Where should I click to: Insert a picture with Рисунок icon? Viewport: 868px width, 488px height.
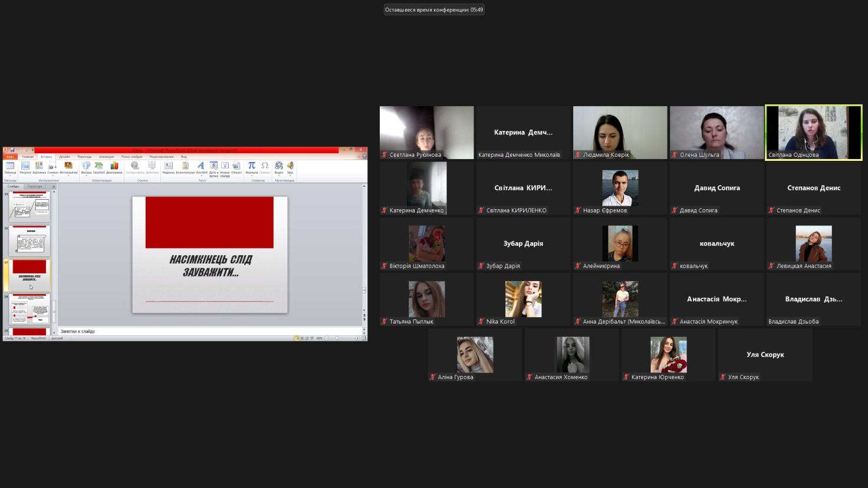(x=25, y=167)
